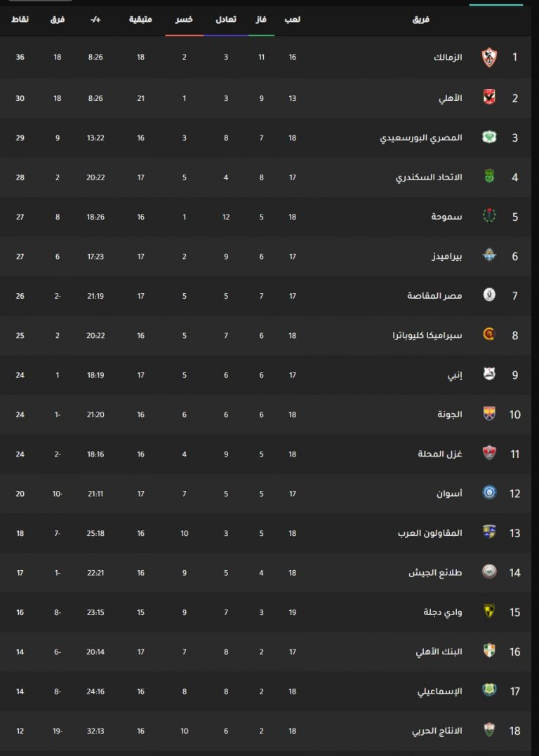Sort by فاز wins column header
This screenshot has height=756, width=539.
tap(261, 20)
